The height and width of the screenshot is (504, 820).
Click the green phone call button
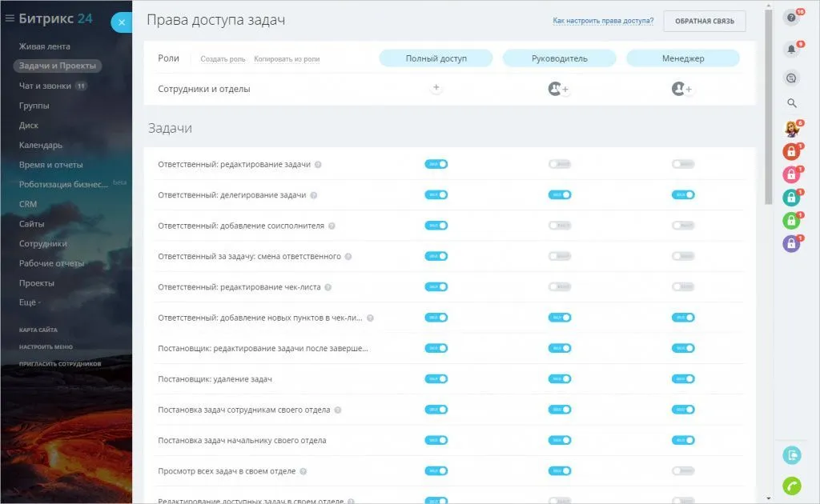pyautogui.click(x=791, y=485)
